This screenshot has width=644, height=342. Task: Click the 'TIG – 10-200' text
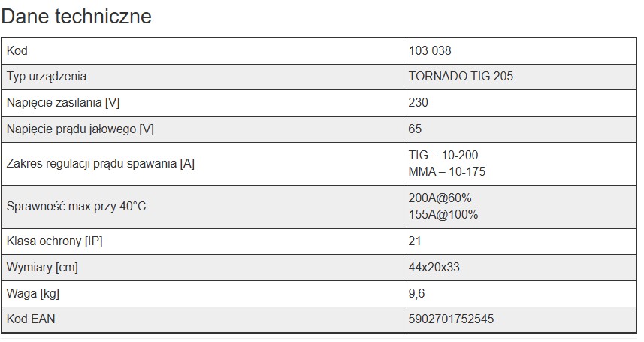(443, 155)
